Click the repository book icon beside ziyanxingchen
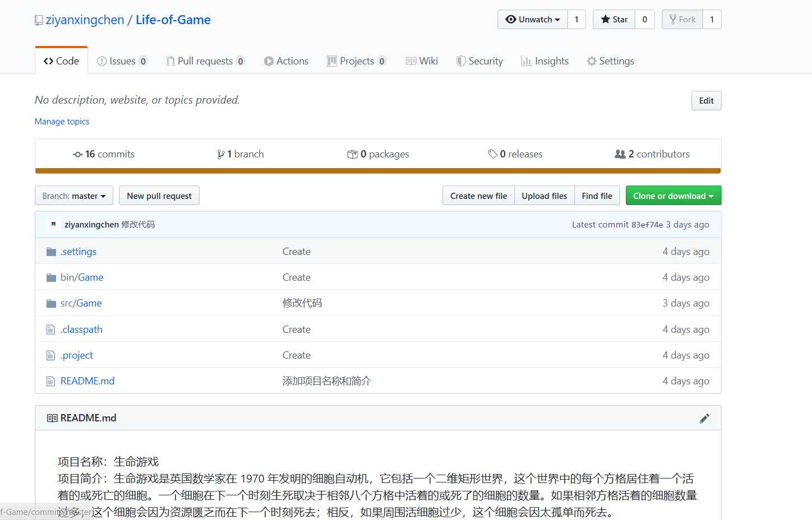The width and height of the screenshot is (812, 520). 39,20
